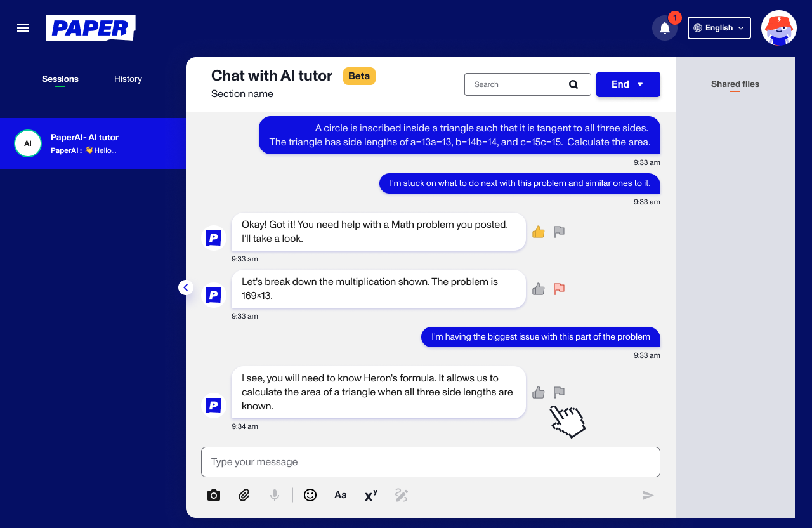Image resolution: width=812 pixels, height=528 pixels.
Task: Click the 'biggest issue with this part' message
Action: pyautogui.click(x=541, y=337)
